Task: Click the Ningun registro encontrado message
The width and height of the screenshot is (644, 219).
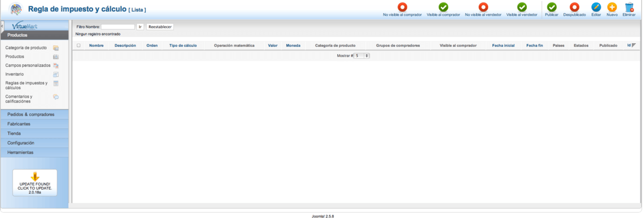Action: point(98,34)
